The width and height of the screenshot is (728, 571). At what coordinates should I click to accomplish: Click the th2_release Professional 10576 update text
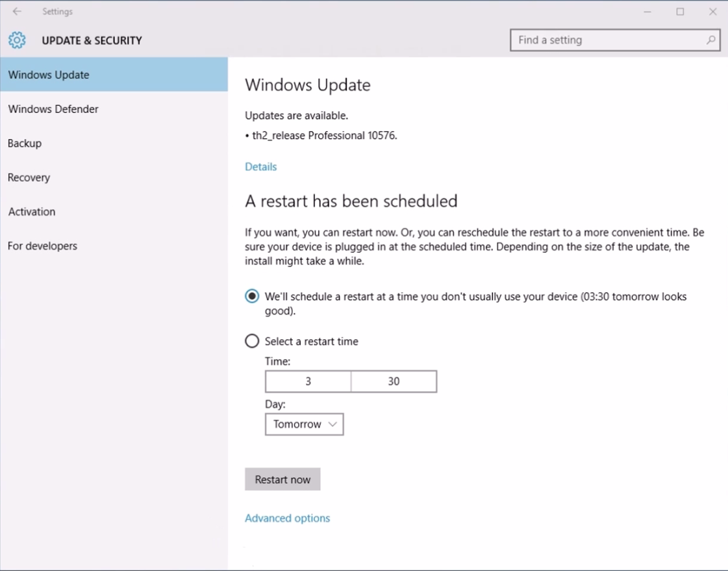point(325,136)
